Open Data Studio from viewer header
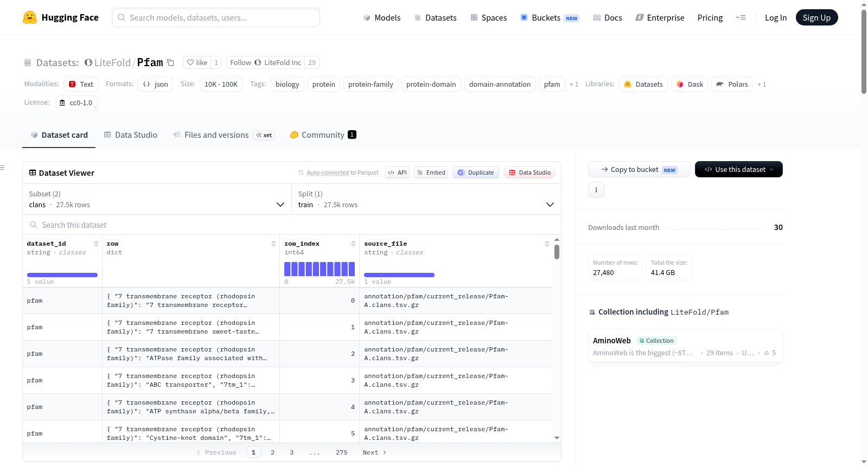This screenshot has height=467, width=868. (529, 172)
